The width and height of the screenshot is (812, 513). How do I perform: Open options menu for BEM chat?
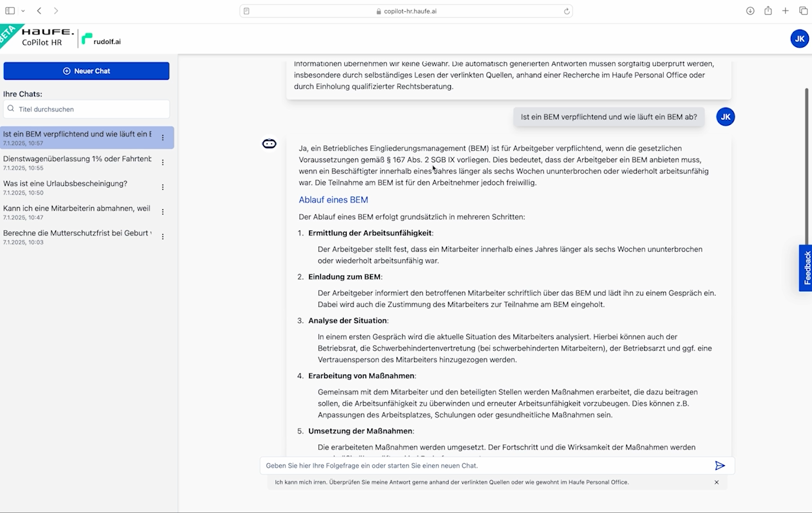pyautogui.click(x=163, y=138)
